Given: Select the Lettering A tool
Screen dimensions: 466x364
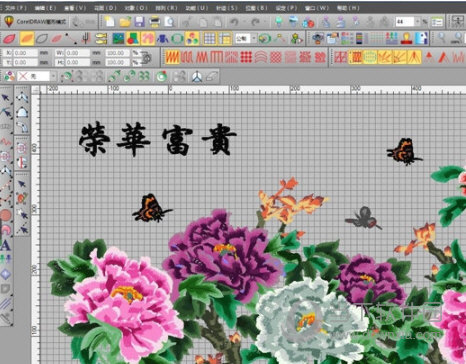Looking at the screenshot, I should coord(5,246).
